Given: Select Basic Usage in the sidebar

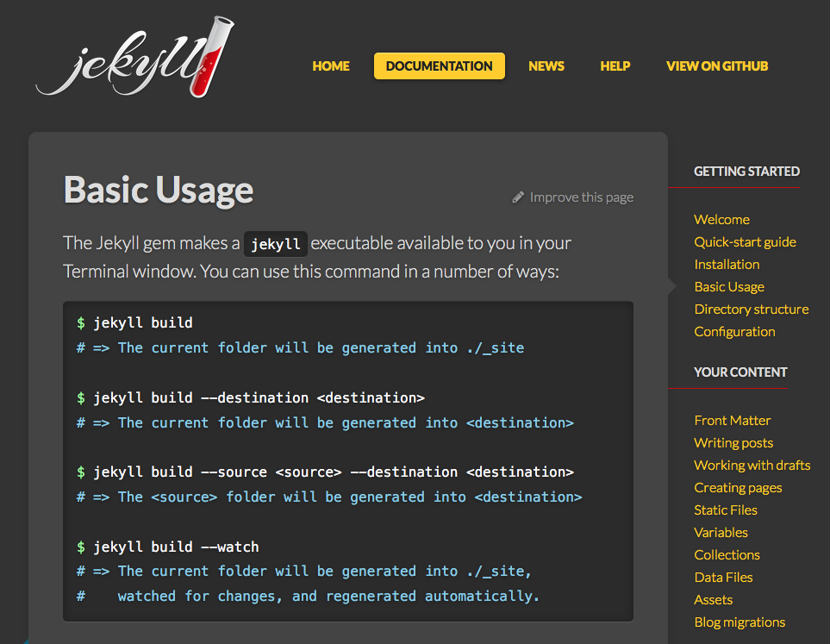Looking at the screenshot, I should [729, 286].
